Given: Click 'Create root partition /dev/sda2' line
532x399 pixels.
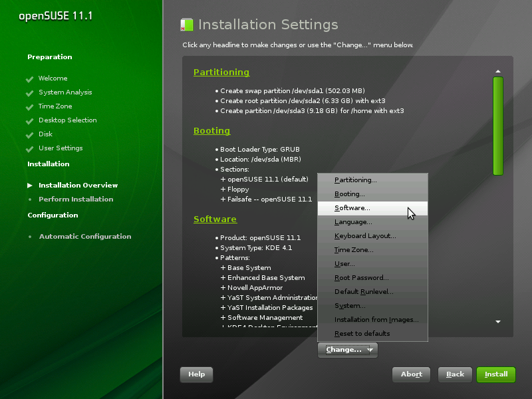Looking at the screenshot, I should point(303,101).
